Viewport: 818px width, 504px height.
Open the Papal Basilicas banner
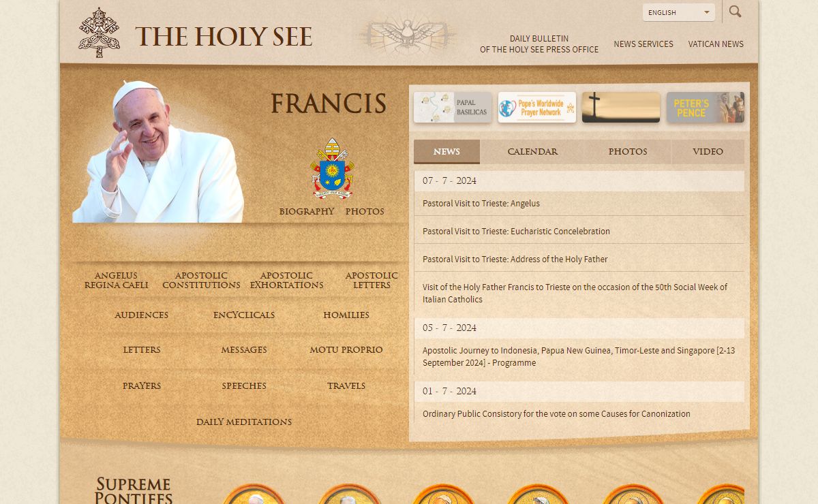click(453, 108)
